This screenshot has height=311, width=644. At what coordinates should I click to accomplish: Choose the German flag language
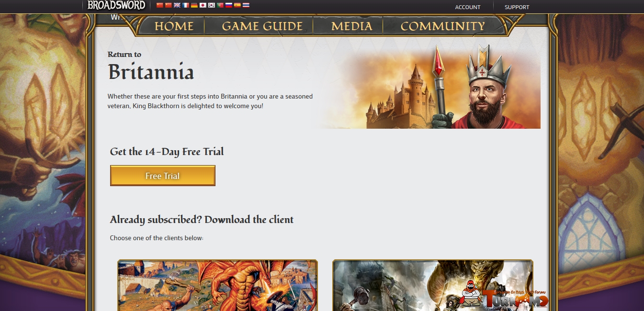[x=194, y=5]
